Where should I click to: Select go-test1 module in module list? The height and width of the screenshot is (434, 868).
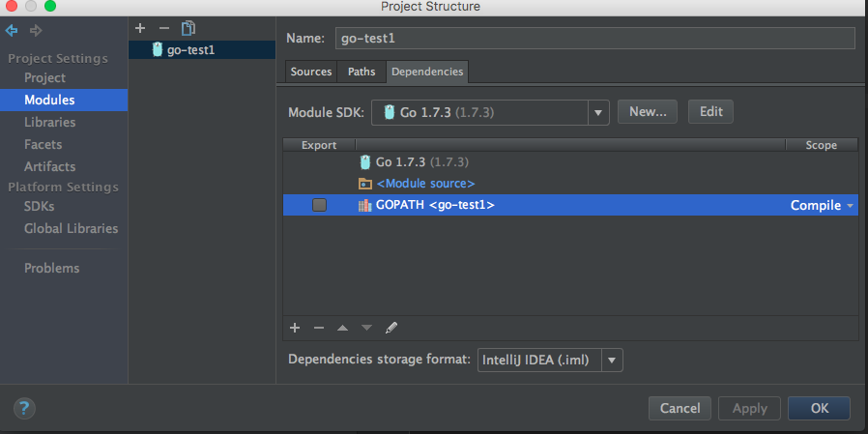click(x=202, y=50)
